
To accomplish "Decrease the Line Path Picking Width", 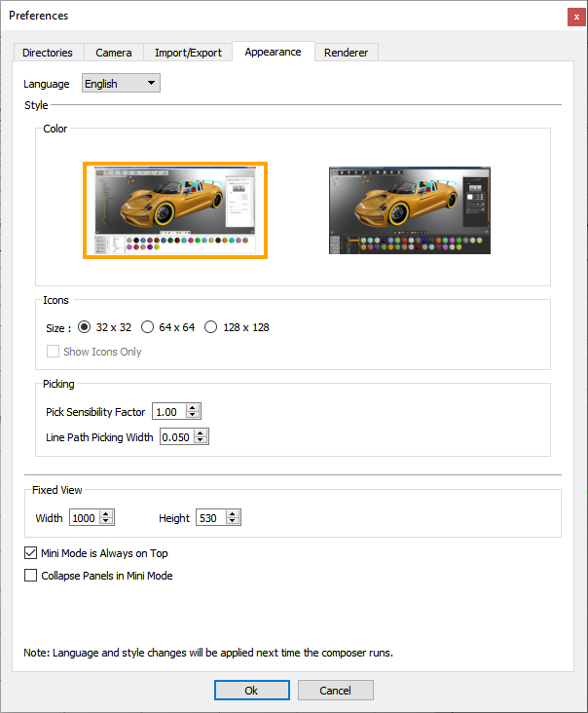I will click(201, 440).
